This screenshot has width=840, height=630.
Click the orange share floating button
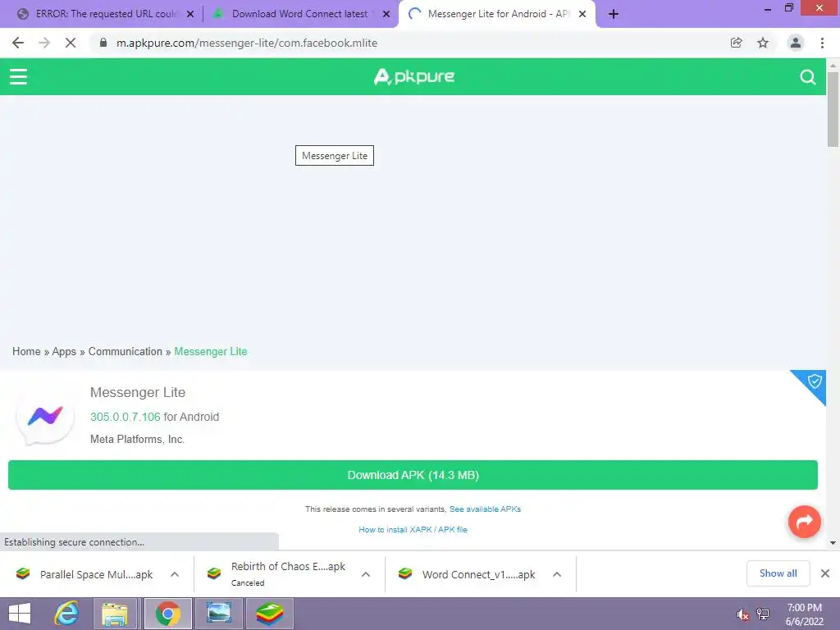click(804, 521)
